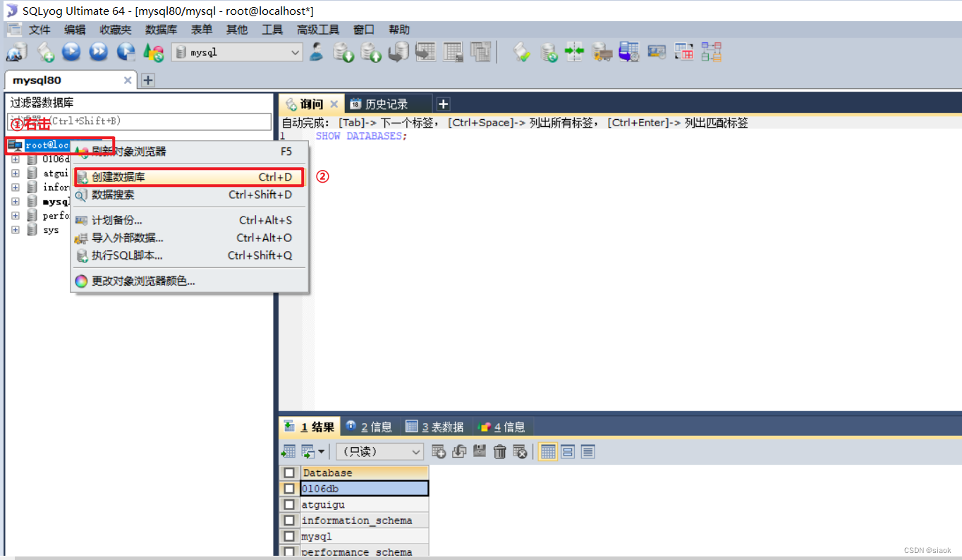Close the mysql80 connection tab
The height and width of the screenshot is (560, 962).
pos(128,80)
